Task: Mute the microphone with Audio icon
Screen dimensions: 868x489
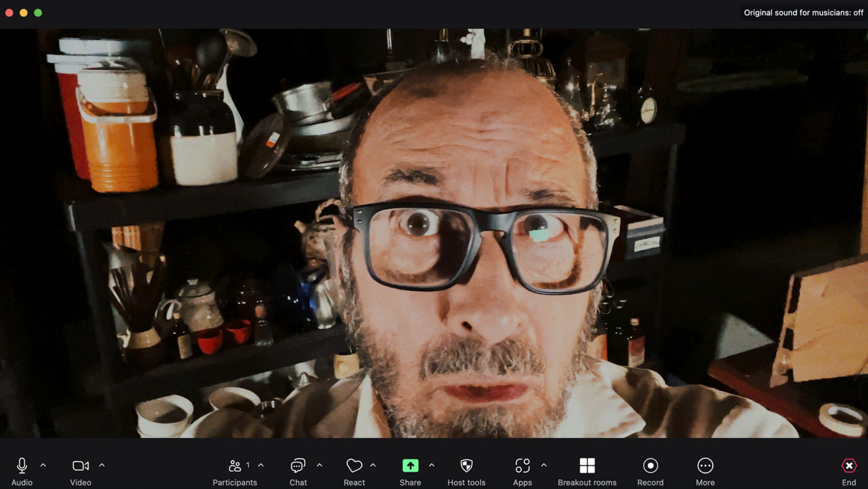Action: (x=22, y=466)
